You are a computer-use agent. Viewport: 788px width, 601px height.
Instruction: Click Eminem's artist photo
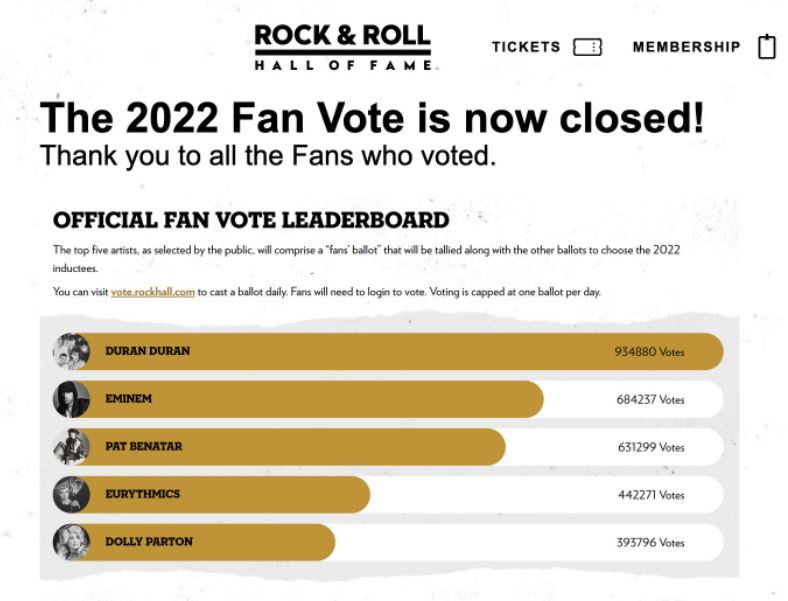71,399
